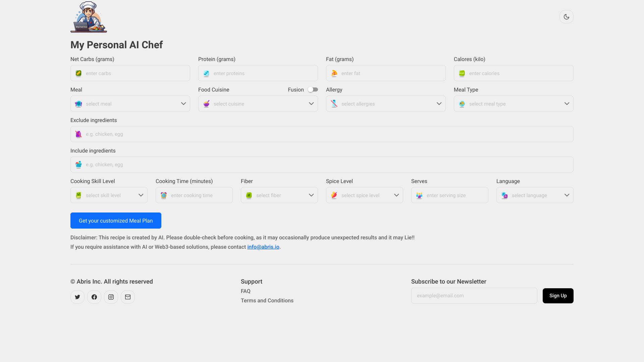
Task: Click the avocado icon in Net Carbs field
Action: click(78, 73)
